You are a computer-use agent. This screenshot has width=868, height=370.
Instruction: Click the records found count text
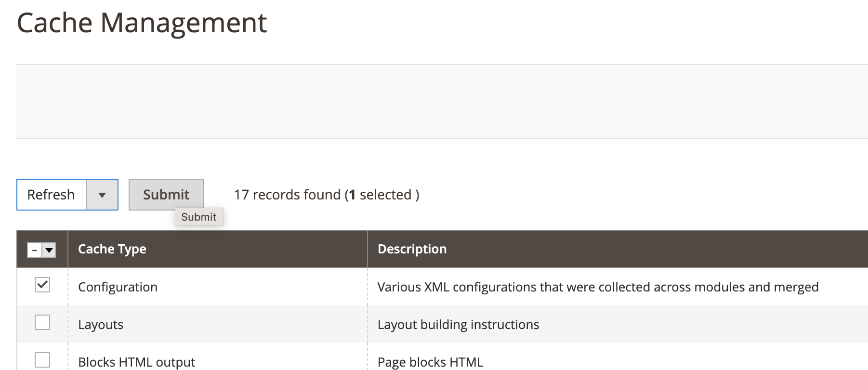click(326, 195)
